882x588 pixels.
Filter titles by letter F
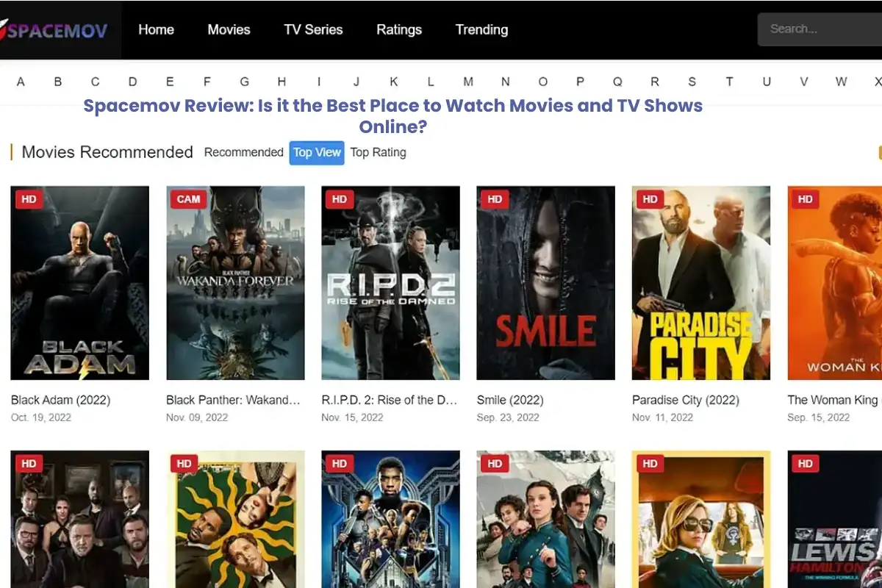tap(207, 82)
